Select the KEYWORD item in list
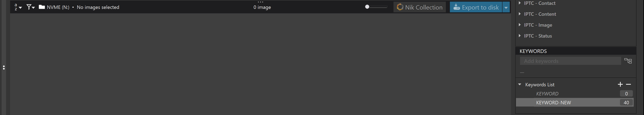Image resolution: width=644 pixels, height=115 pixels. pyautogui.click(x=547, y=94)
